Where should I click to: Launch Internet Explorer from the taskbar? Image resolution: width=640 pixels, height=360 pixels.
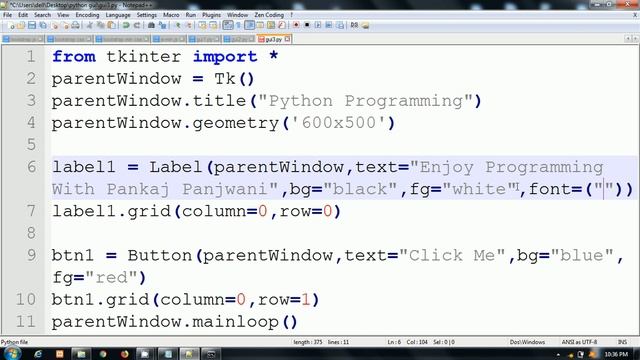click(x=38, y=354)
